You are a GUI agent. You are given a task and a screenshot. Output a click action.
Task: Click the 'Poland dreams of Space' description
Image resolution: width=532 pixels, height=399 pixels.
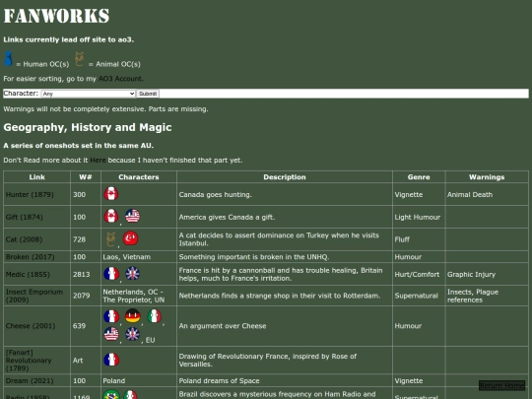(219, 380)
